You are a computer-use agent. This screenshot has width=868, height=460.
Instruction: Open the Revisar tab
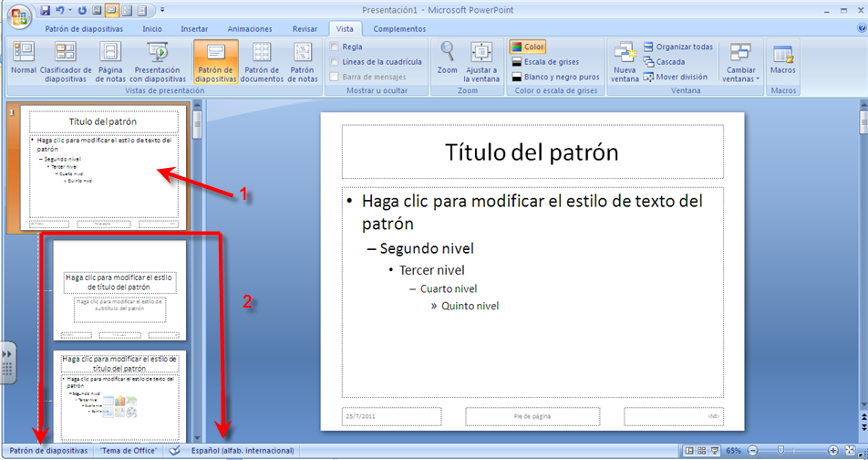305,29
